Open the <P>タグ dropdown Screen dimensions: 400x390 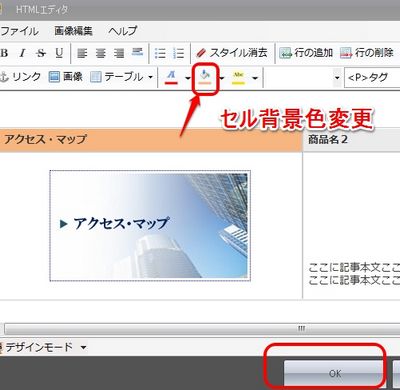point(372,78)
